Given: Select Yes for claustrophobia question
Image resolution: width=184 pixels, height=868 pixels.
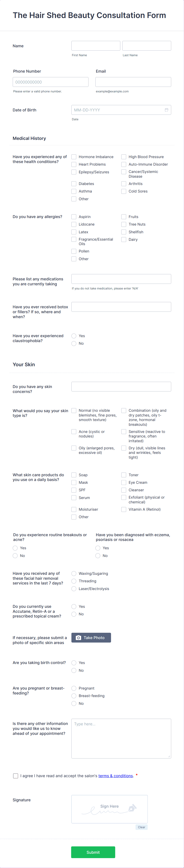Looking at the screenshot, I should (74, 336).
